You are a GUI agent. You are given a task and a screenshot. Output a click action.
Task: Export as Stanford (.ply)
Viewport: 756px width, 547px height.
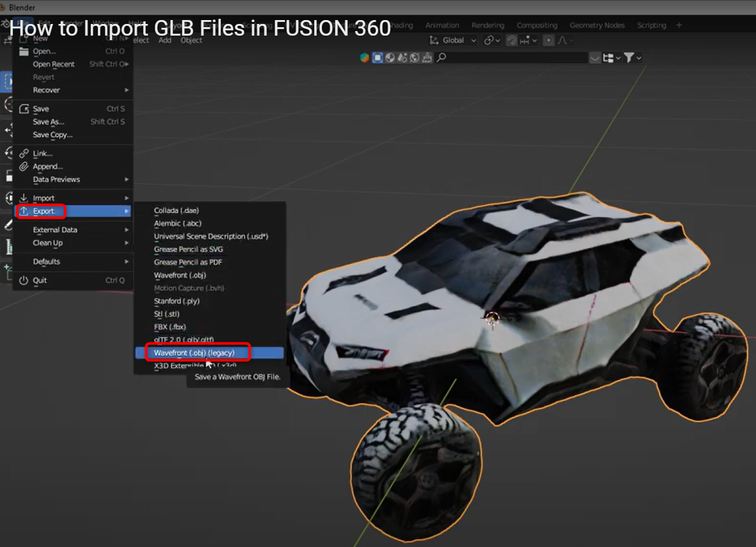click(x=209, y=301)
